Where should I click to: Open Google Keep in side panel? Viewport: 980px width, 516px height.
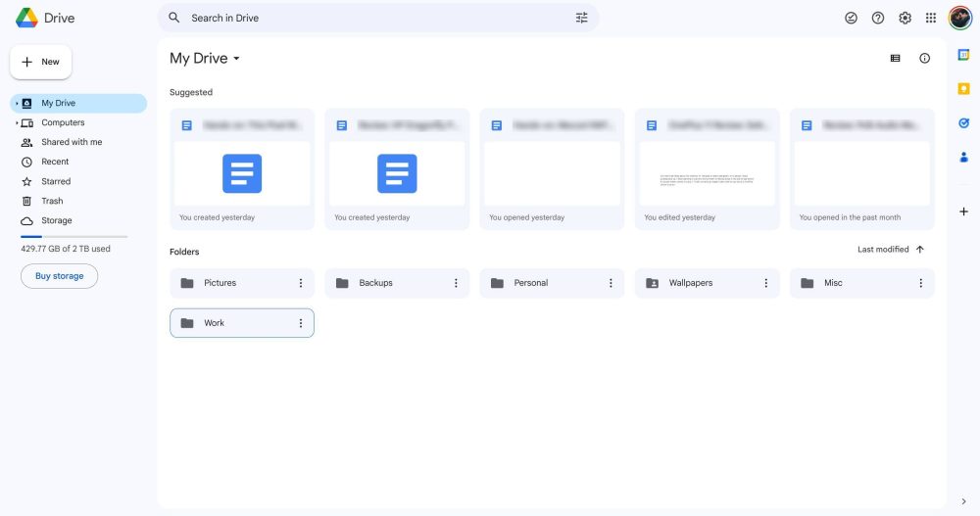[963, 89]
